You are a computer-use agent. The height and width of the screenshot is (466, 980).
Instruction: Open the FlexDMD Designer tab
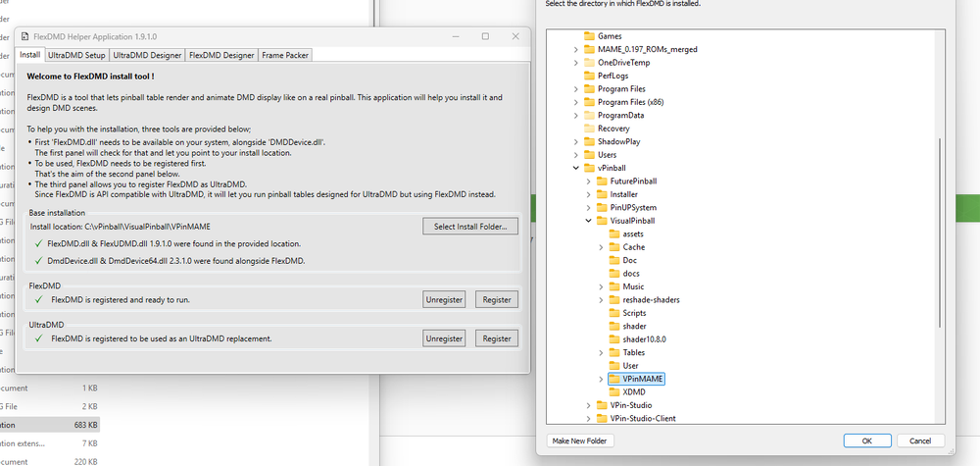coord(221,55)
